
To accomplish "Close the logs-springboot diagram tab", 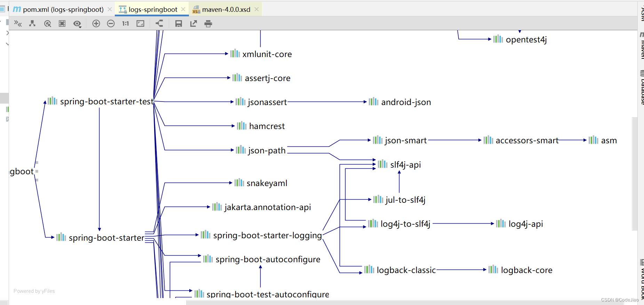I will (x=183, y=9).
